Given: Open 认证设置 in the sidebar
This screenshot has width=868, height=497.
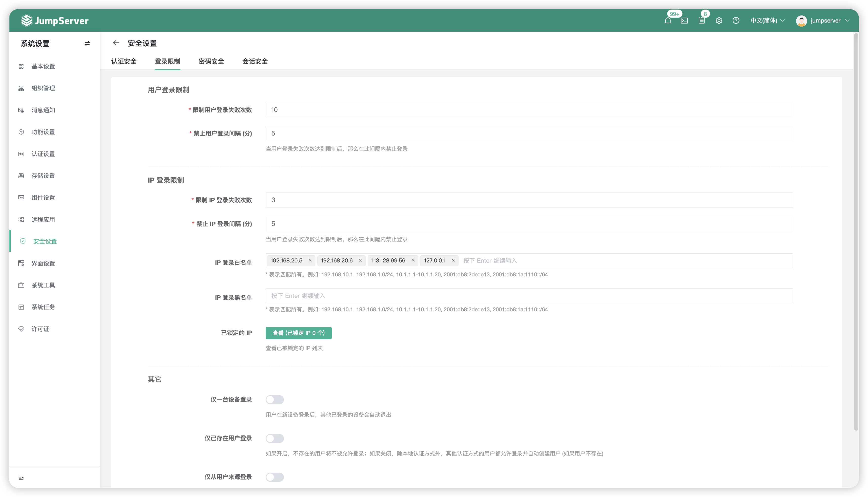Looking at the screenshot, I should click(x=55, y=154).
